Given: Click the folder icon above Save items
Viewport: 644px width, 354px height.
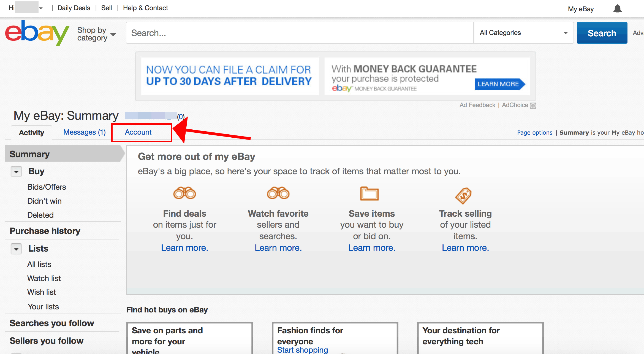Looking at the screenshot, I should (x=369, y=194).
